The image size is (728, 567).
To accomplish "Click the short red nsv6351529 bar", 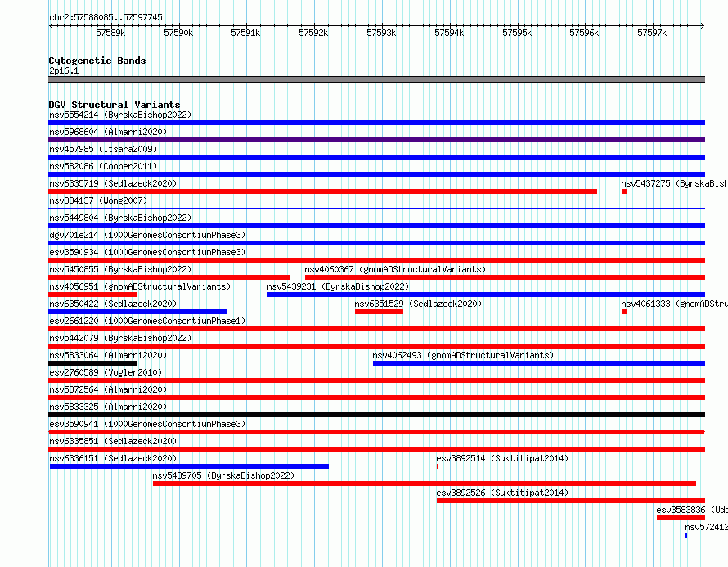I will point(379,312).
